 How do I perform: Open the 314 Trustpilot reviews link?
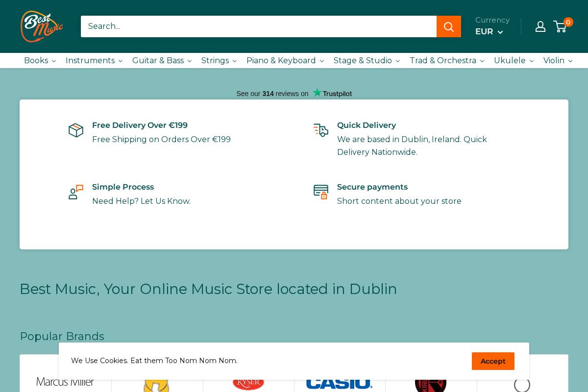pos(268,94)
